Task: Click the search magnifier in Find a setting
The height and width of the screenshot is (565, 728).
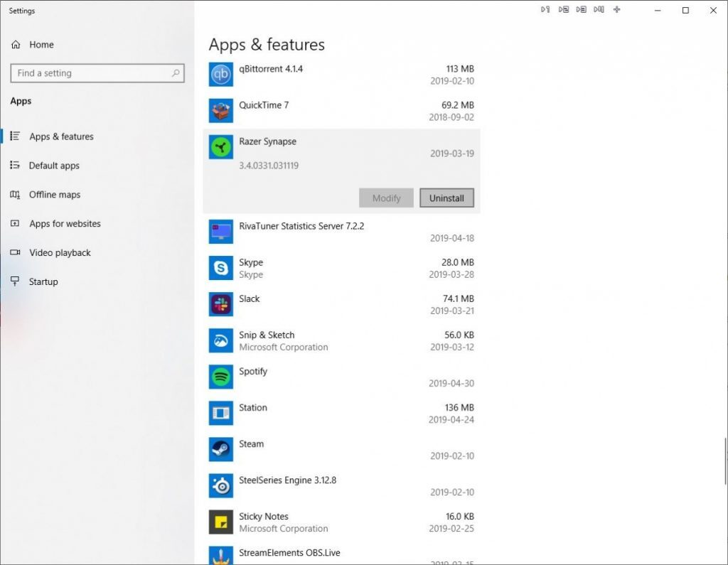Action: pyautogui.click(x=176, y=73)
